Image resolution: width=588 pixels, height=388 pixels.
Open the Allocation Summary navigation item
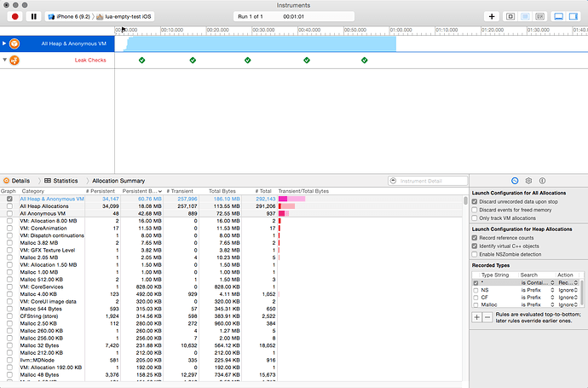tap(118, 181)
